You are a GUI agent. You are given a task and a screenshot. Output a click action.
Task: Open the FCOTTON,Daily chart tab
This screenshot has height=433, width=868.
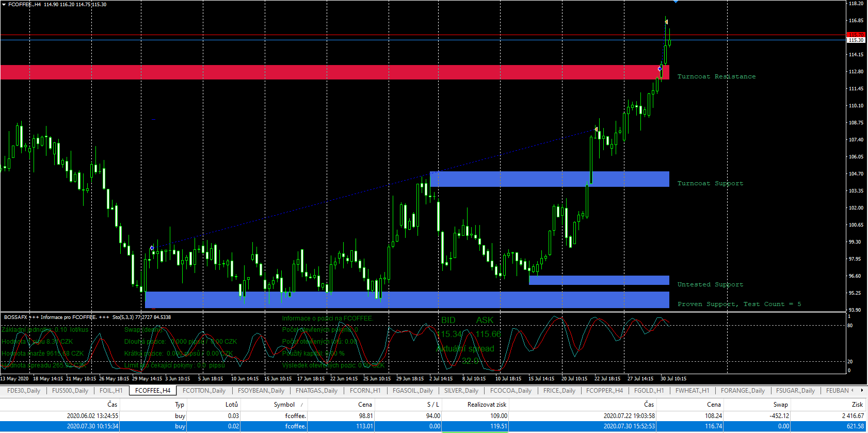click(x=204, y=391)
